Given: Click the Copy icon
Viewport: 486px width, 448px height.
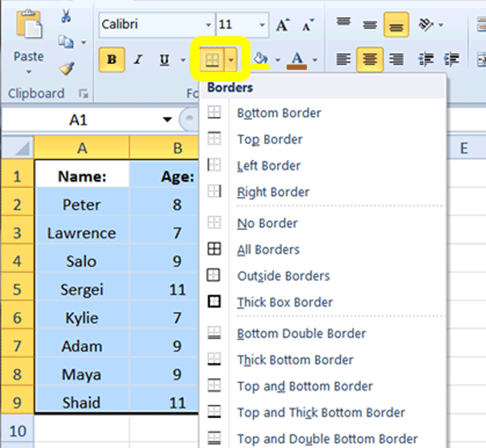Looking at the screenshot, I should click(x=66, y=41).
